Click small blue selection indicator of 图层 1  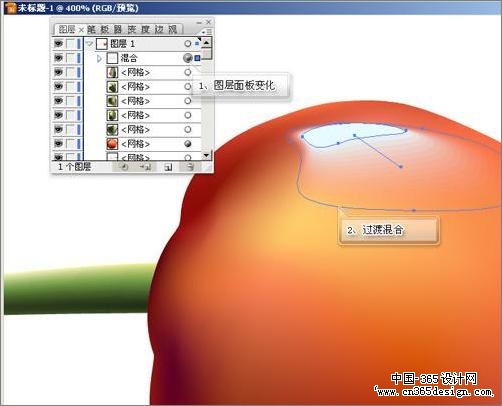point(197,43)
